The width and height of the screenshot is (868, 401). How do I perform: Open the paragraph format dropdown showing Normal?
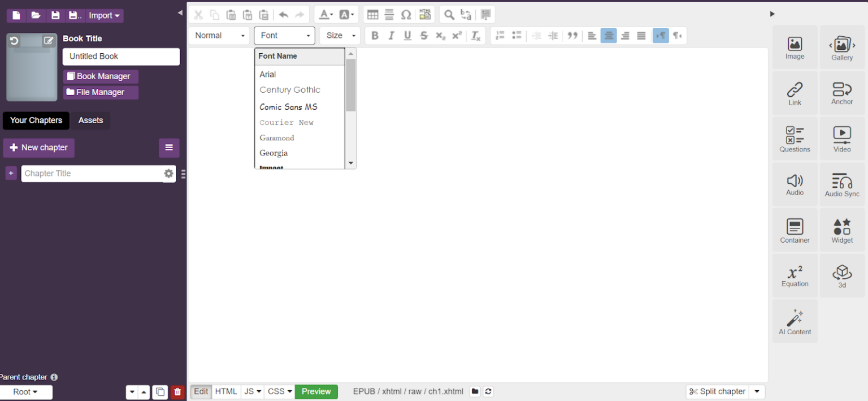pos(218,35)
